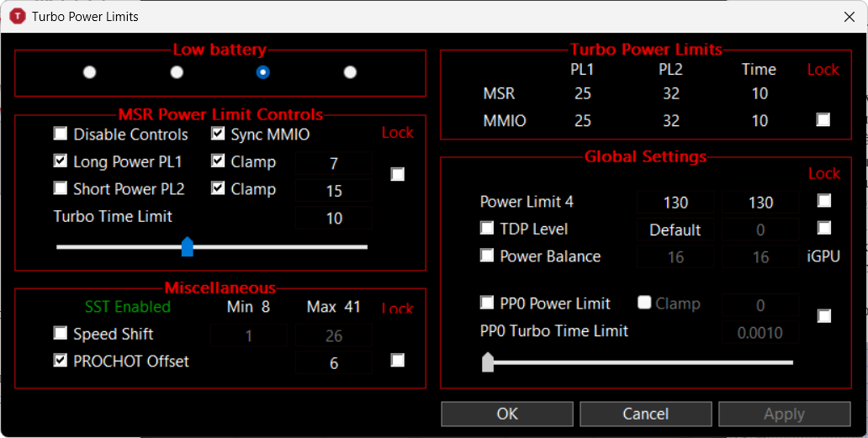This screenshot has width=868, height=438.
Task: Select the second Low battery profile radio button
Action: click(177, 72)
